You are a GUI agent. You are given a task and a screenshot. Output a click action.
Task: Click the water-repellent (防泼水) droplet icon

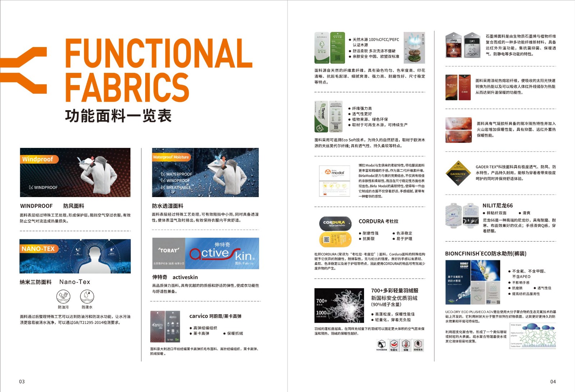click(87, 297)
